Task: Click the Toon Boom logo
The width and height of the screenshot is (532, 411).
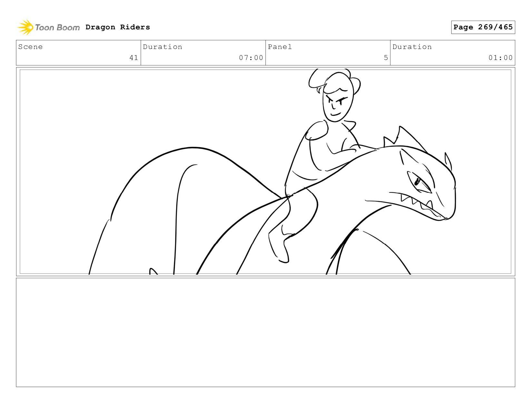Action: pyautogui.click(x=48, y=27)
